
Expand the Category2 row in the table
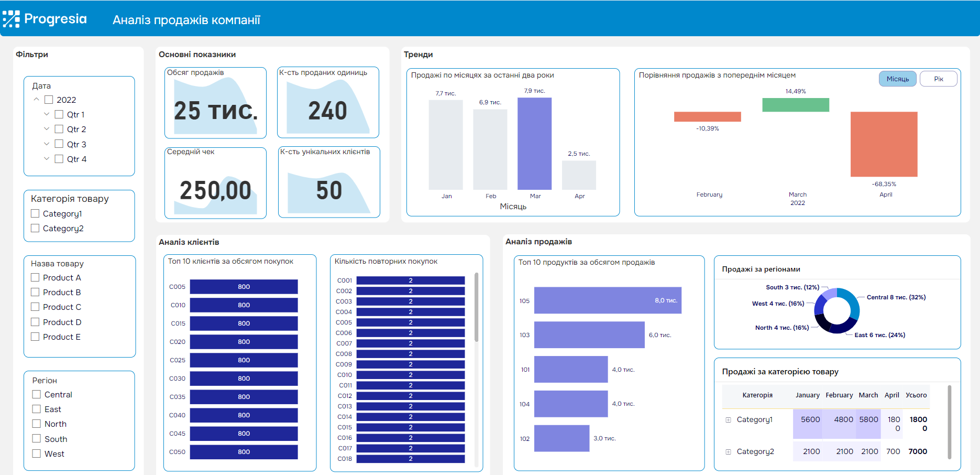coord(728,451)
